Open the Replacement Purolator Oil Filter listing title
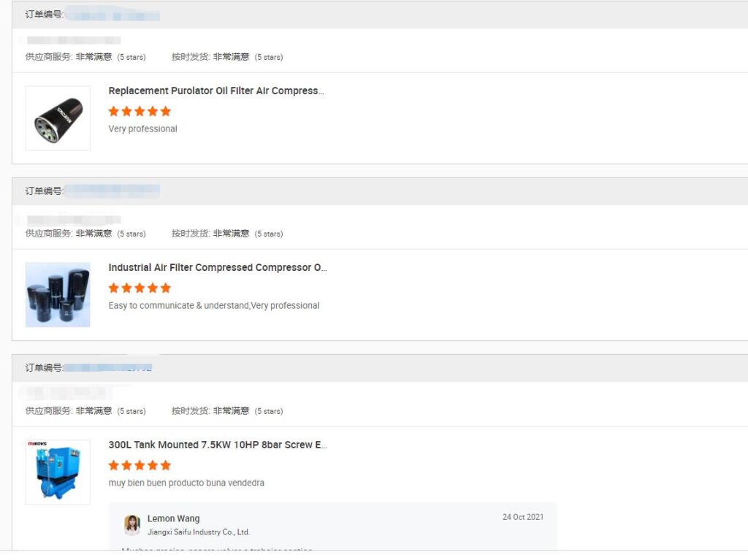This screenshot has width=748, height=560. [x=215, y=91]
